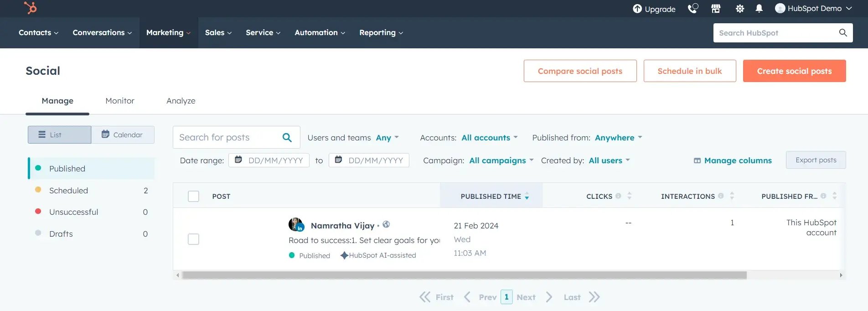Image resolution: width=868 pixels, height=311 pixels.
Task: Open the calling phone icon
Action: [x=693, y=9]
